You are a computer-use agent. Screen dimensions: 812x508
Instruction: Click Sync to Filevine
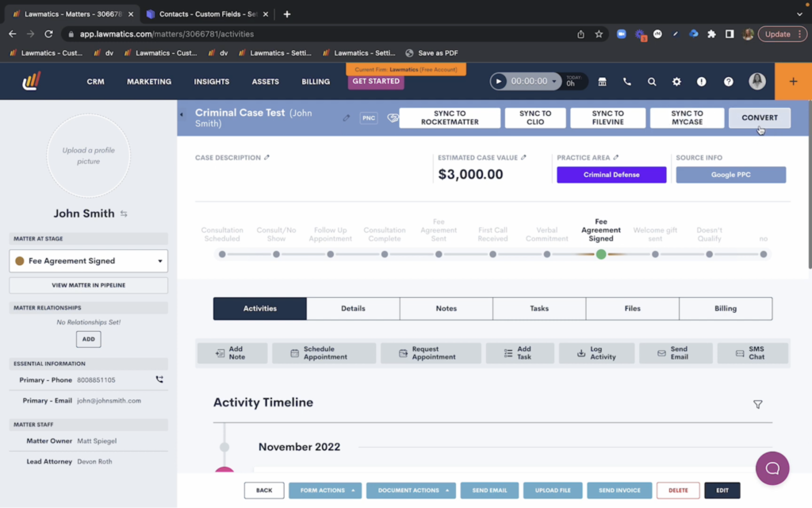(x=607, y=117)
